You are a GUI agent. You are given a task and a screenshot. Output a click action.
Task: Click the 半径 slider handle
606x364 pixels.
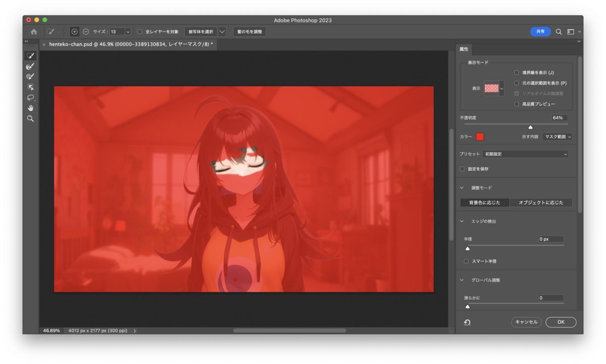pyautogui.click(x=468, y=248)
